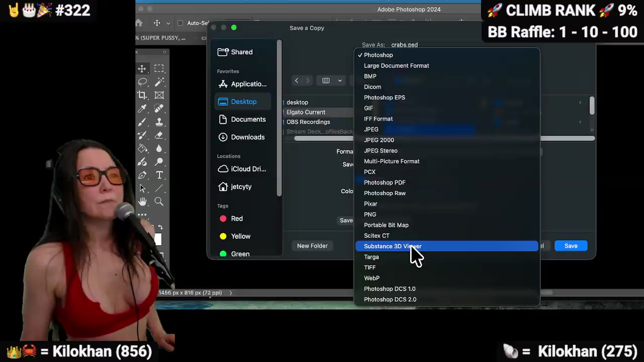
Task: Select the Zoom tool
Action: point(159,201)
